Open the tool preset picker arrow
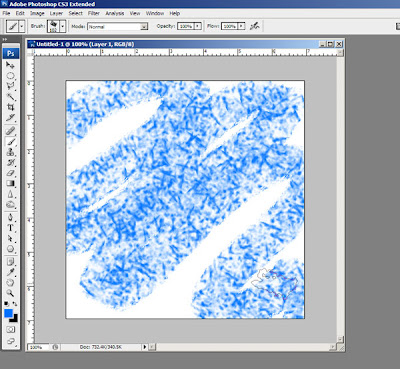 click(x=22, y=26)
